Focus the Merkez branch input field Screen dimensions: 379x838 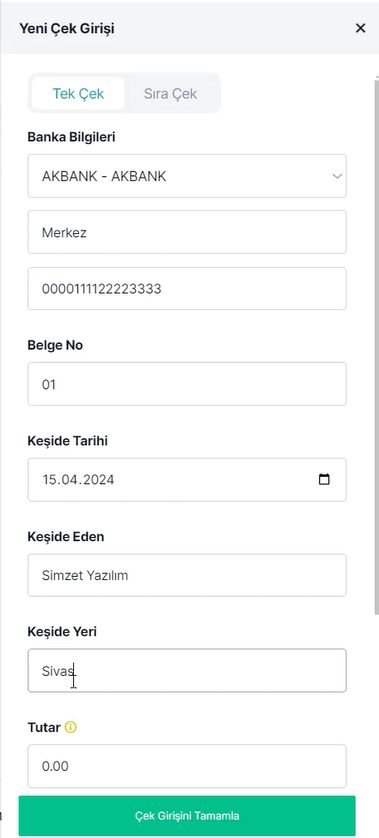click(187, 232)
